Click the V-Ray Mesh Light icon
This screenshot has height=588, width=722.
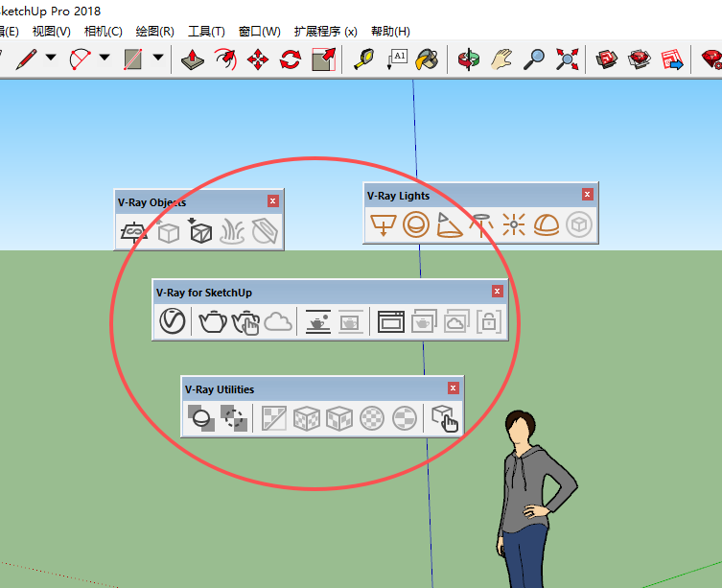pos(579,224)
